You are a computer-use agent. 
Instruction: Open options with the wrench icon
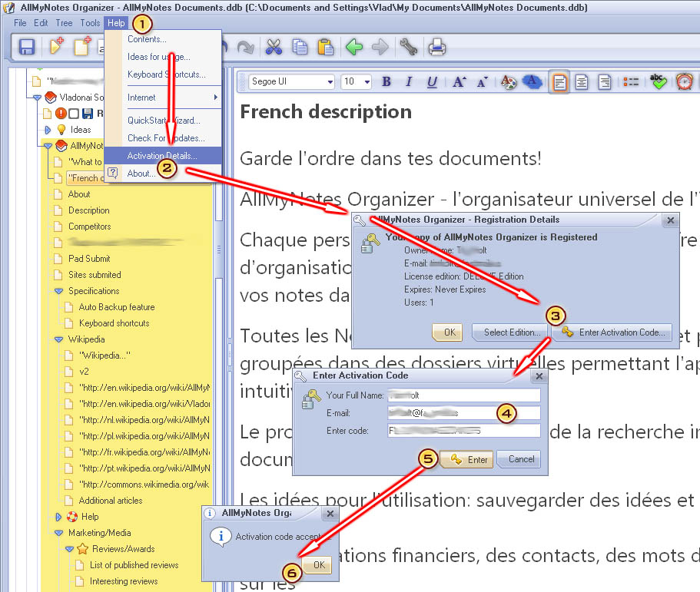click(x=409, y=47)
